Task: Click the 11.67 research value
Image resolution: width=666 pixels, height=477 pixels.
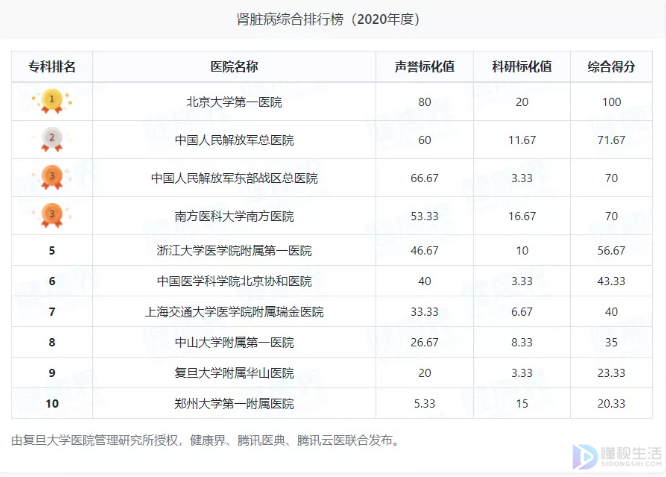Action: 522,140
